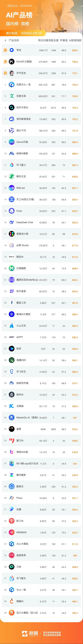
Task: Click the first place medal badge
Action: coord(5,50)
